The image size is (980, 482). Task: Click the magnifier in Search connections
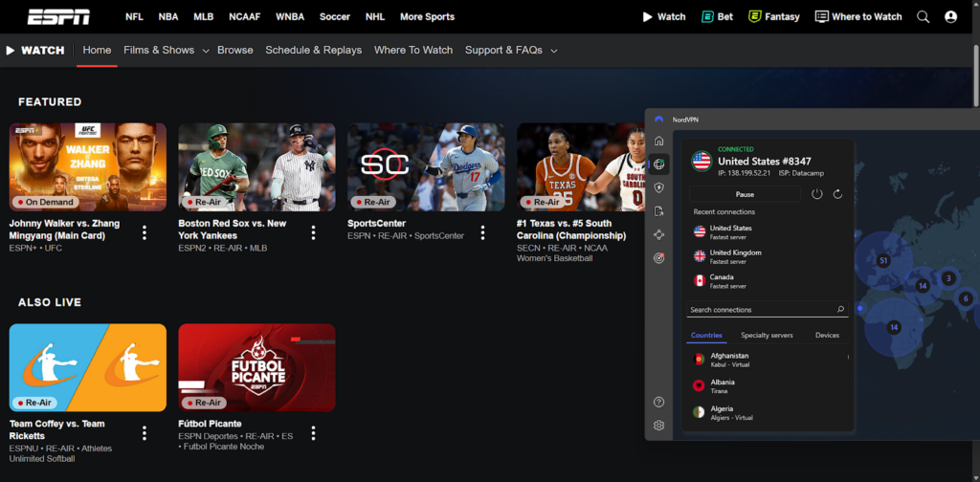(x=840, y=309)
